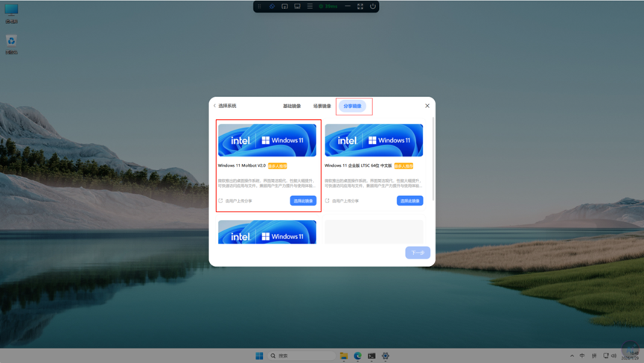
Task: Go back via the 选择系统 arrow
Action: [215, 106]
